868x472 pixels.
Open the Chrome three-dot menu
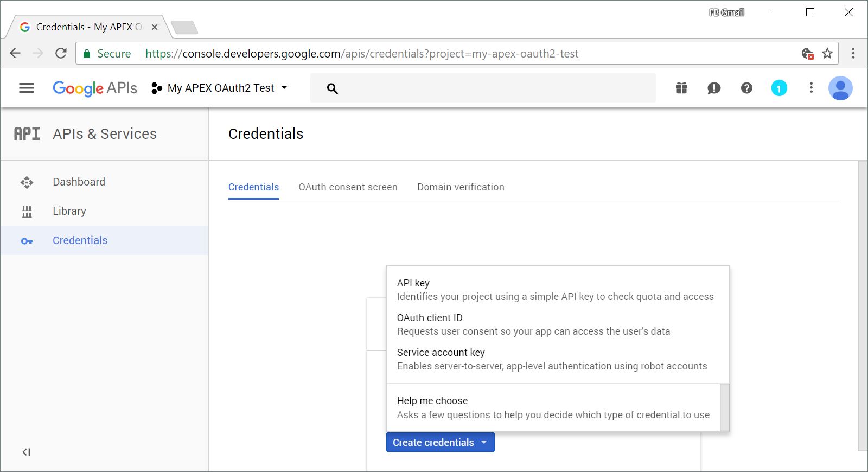pyautogui.click(x=853, y=53)
